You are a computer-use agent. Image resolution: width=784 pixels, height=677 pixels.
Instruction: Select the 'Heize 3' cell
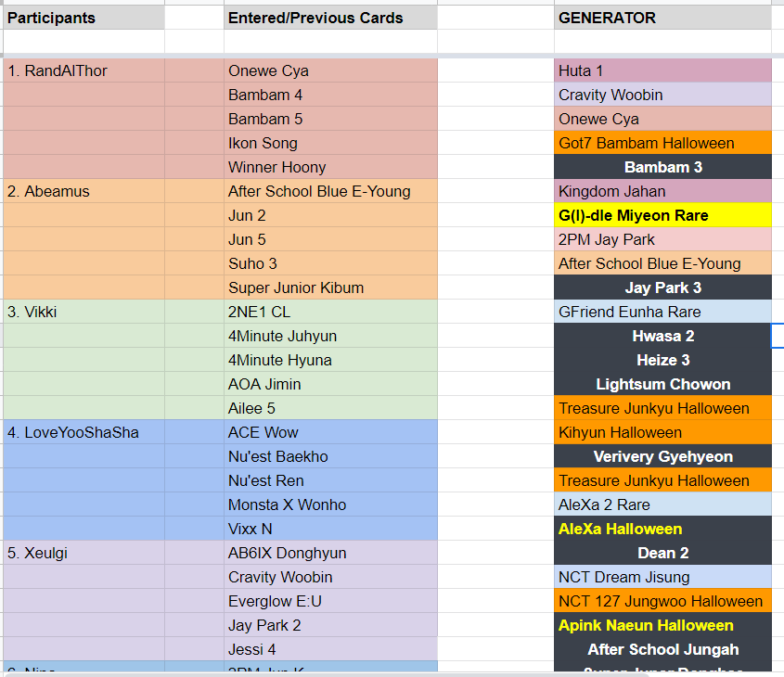click(662, 360)
